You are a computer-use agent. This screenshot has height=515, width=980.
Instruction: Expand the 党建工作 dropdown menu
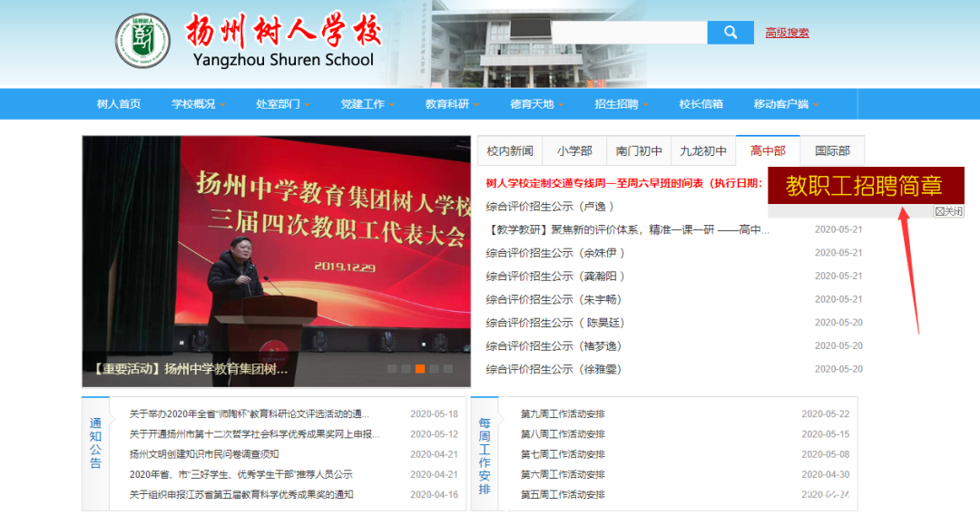coord(367,104)
